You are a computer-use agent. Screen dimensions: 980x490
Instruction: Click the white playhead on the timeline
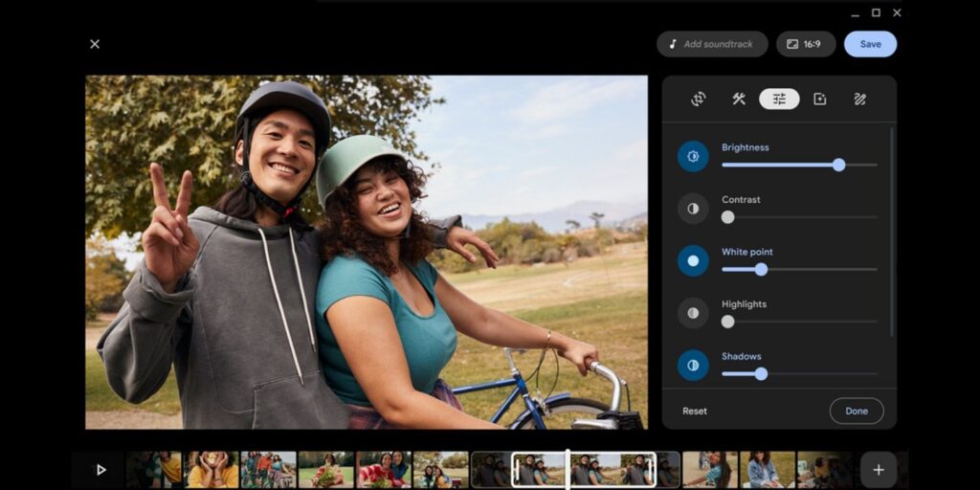568,469
